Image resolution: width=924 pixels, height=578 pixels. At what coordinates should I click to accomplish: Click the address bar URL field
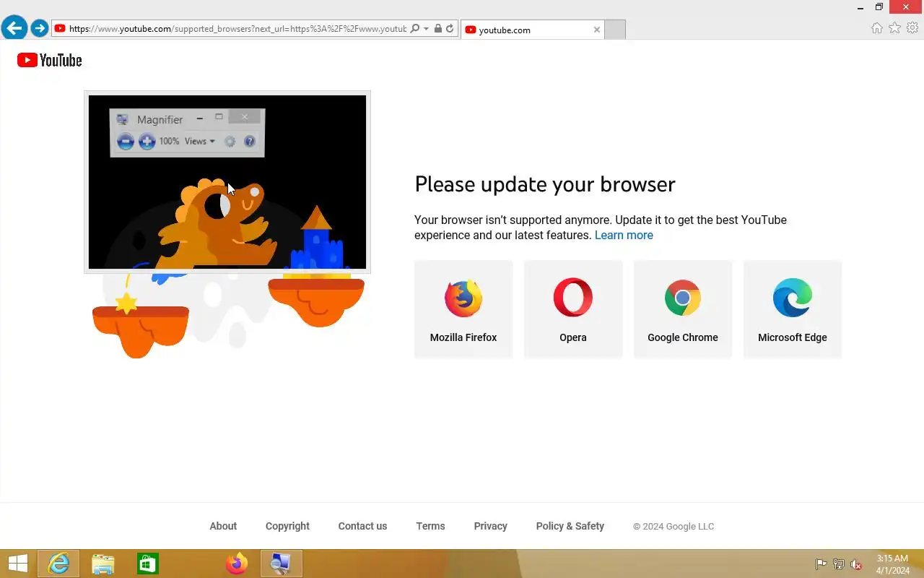[237, 29]
